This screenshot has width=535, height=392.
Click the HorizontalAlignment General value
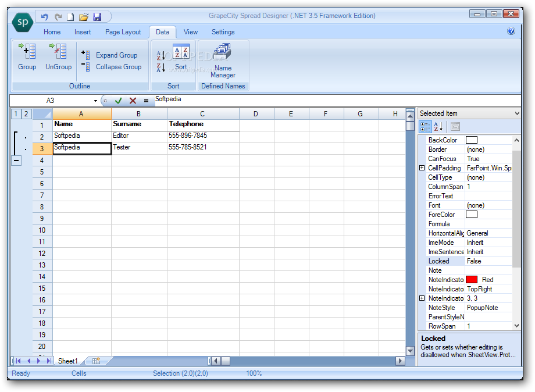(477, 233)
